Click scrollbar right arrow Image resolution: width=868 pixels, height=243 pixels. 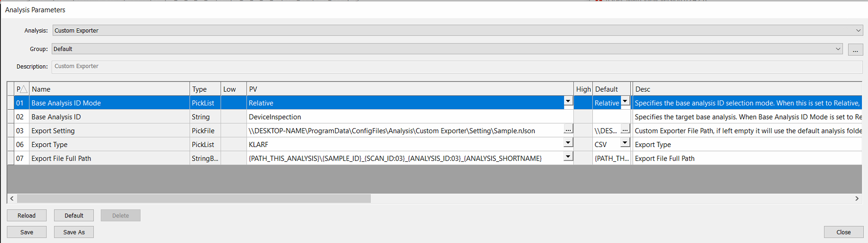(857, 199)
